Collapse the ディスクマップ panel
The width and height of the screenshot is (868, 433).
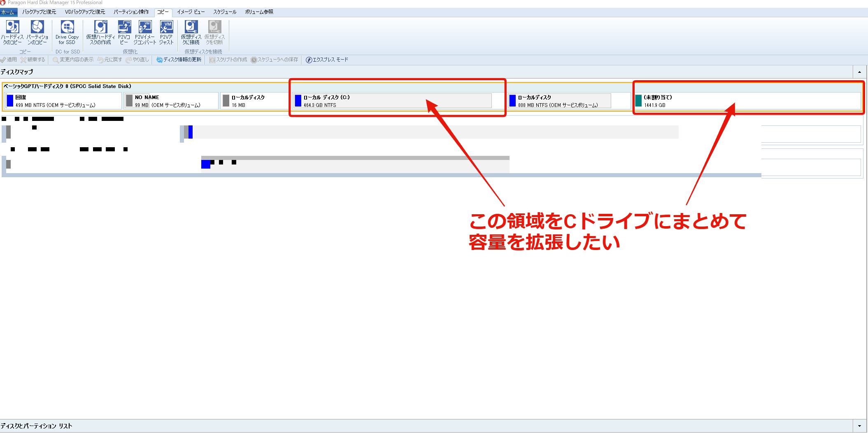(860, 72)
